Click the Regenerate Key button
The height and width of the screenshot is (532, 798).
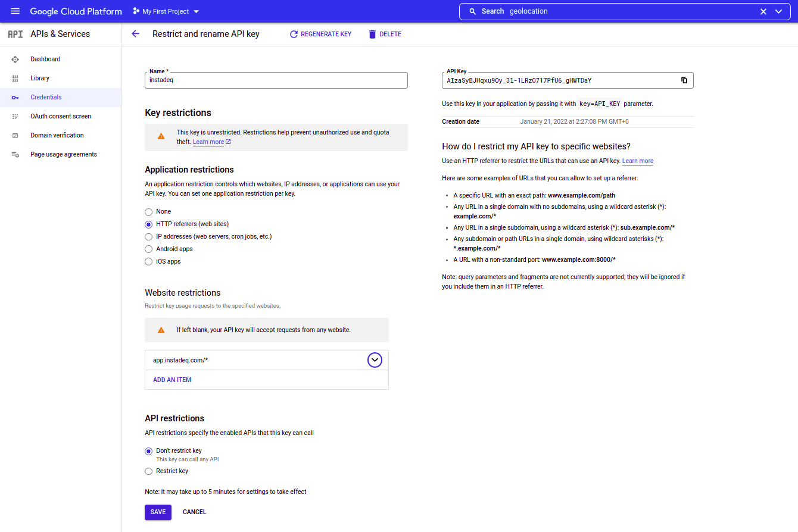(x=320, y=34)
